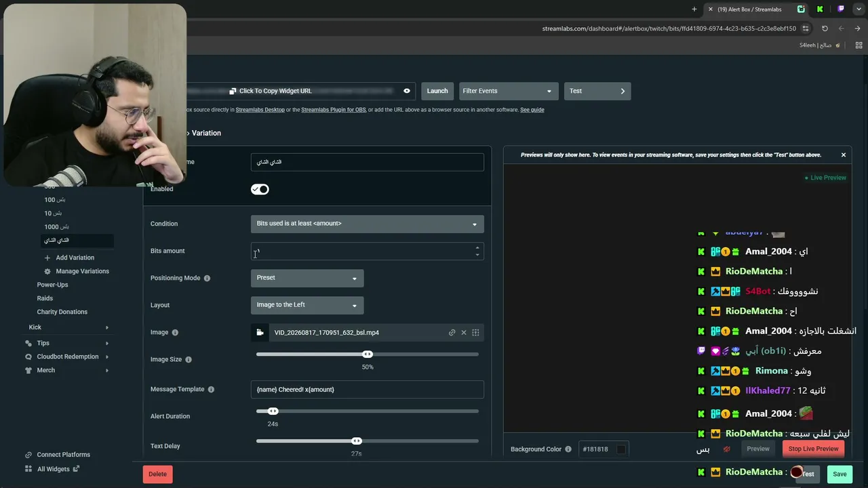Expand the Merch section arrow
This screenshot has width=868, height=488.
107,370
